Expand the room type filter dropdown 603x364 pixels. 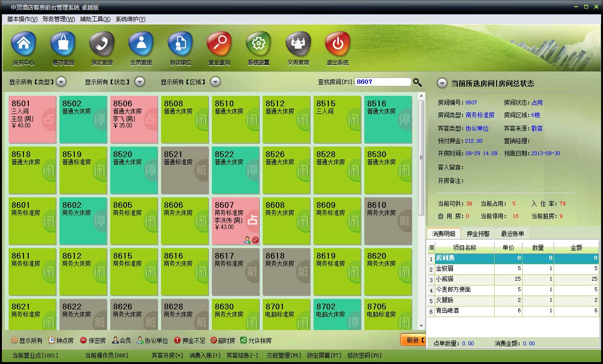61,81
